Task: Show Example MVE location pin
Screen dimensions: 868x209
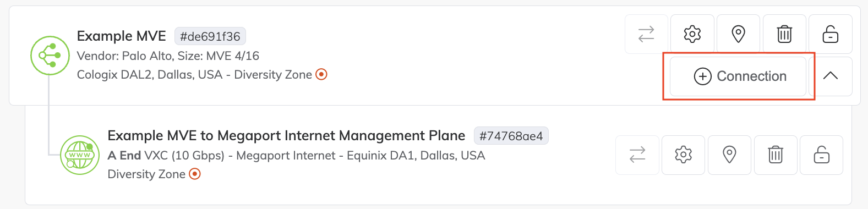Action: pos(738,34)
